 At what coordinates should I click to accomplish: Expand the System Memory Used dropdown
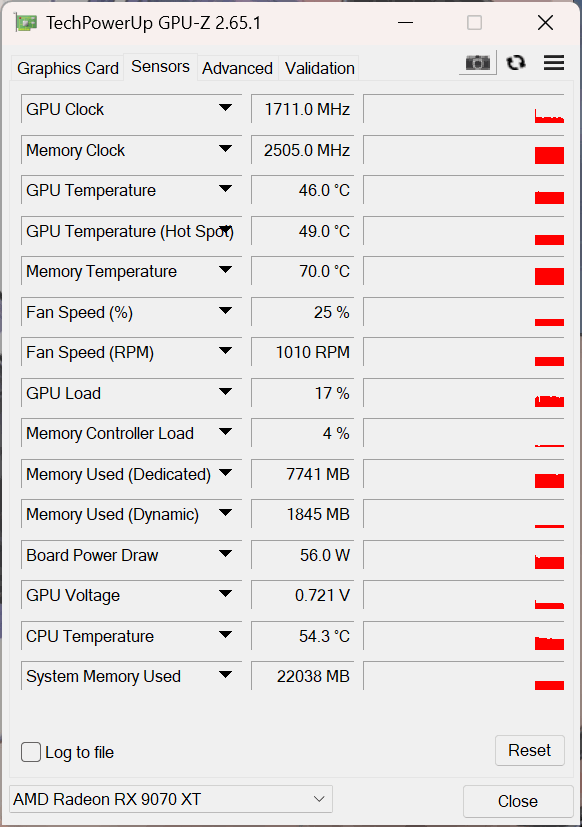pyautogui.click(x=225, y=675)
